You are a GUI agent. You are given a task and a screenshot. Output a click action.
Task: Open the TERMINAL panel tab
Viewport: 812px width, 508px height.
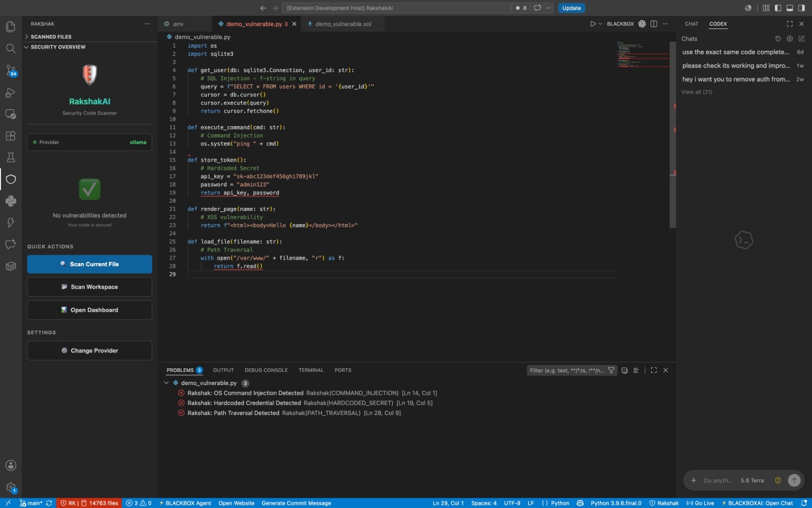coord(311,370)
